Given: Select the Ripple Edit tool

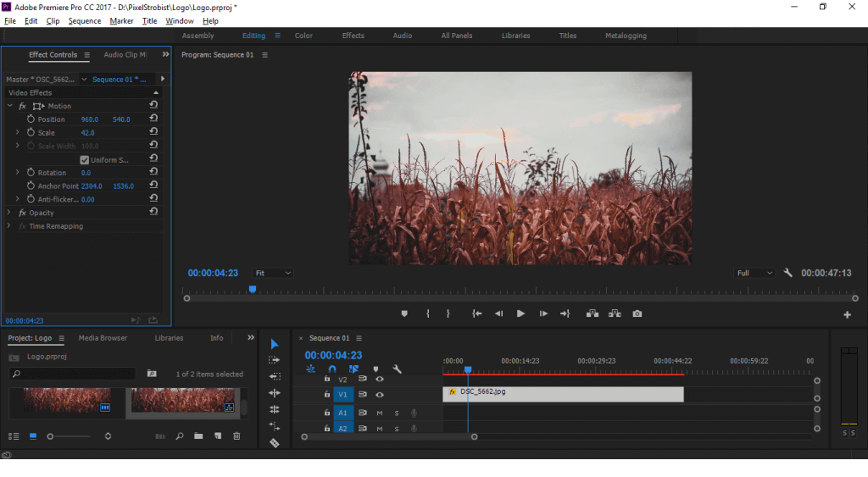Looking at the screenshot, I should tap(275, 376).
